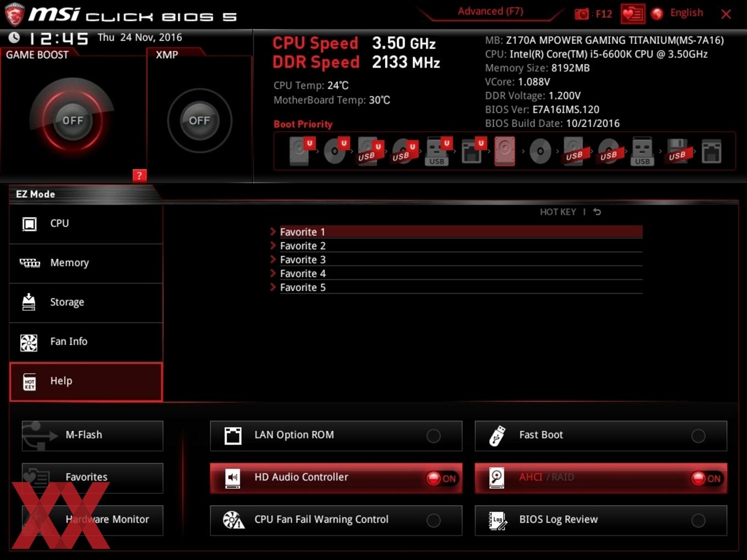Image resolution: width=747 pixels, height=560 pixels.
Task: Open the CPU section in EZ Mode
Action: (86, 224)
